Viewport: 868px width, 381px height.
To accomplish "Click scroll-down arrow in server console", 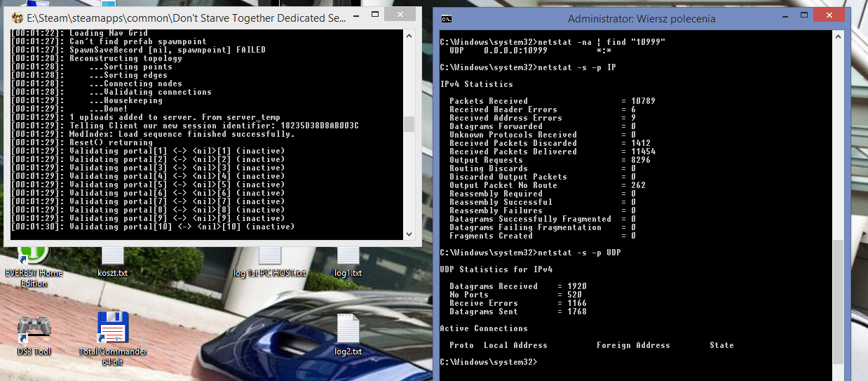I will (409, 235).
